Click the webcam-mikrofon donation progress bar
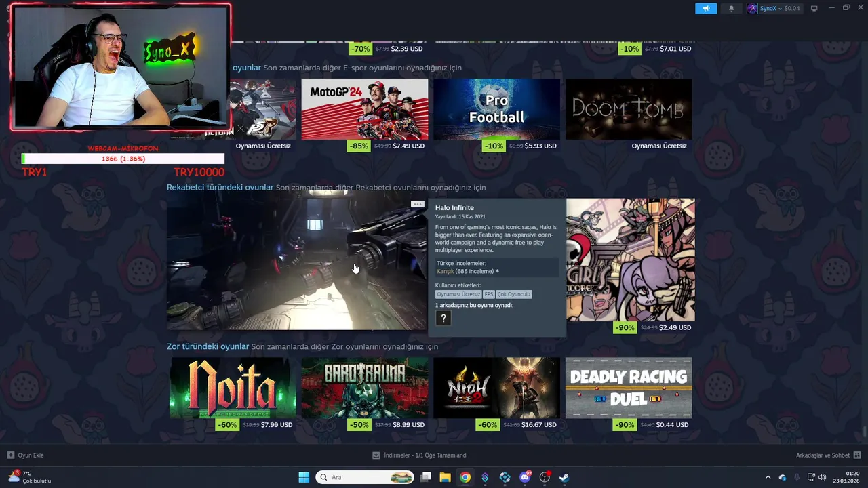 [x=123, y=159]
